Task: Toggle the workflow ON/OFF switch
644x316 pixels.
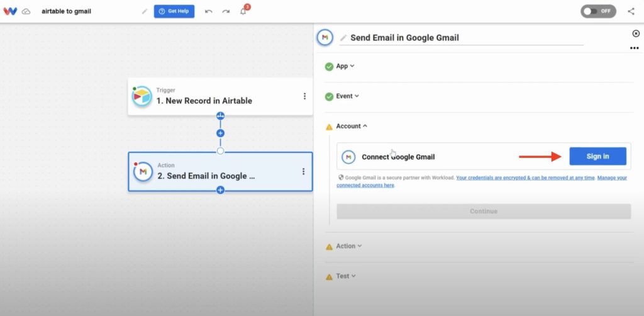Action: pyautogui.click(x=598, y=11)
